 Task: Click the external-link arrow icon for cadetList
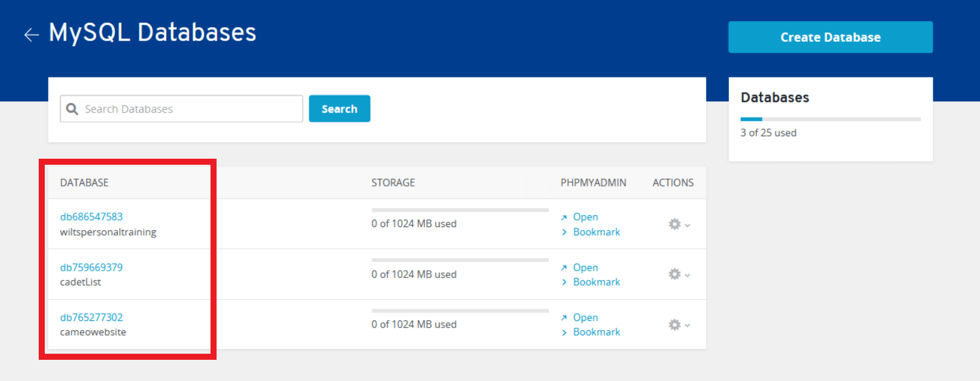564,268
